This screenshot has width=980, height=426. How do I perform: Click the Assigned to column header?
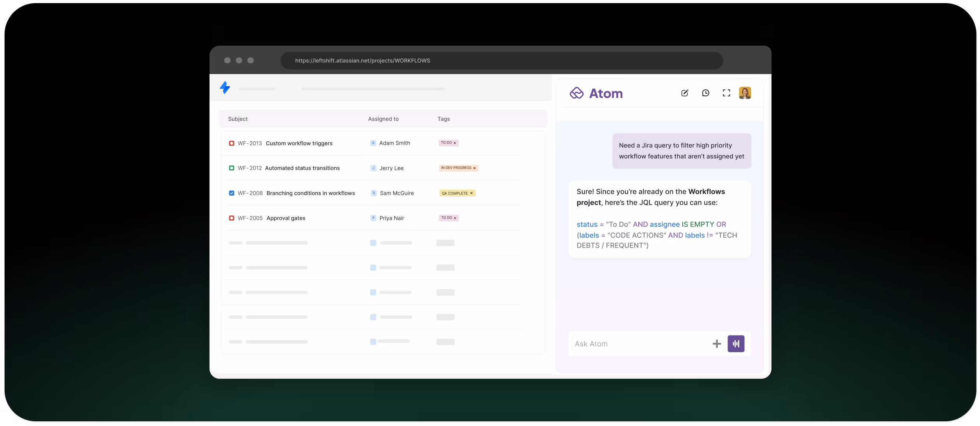click(x=383, y=119)
